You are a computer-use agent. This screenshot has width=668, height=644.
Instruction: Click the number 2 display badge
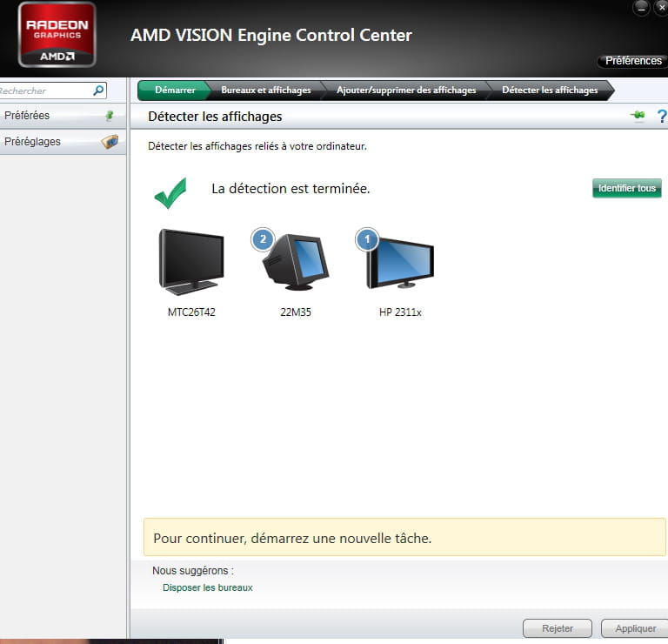(263, 239)
